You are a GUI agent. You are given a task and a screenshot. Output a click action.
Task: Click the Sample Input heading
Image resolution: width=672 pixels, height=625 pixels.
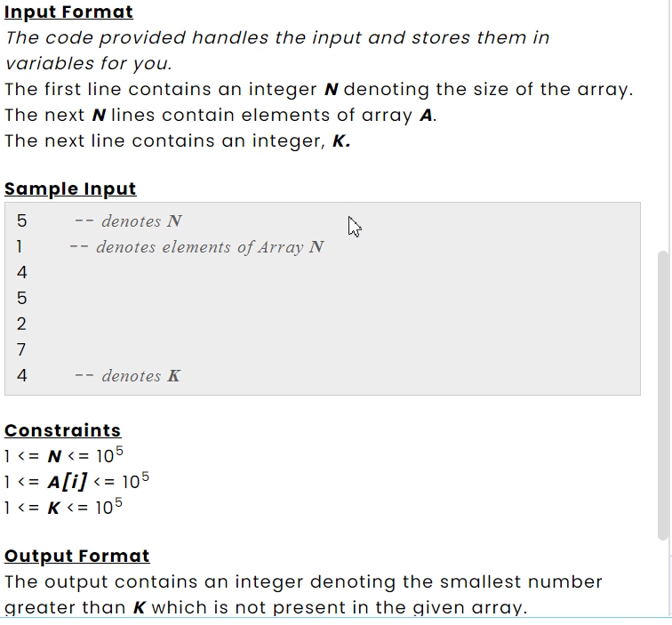pyautogui.click(x=70, y=188)
